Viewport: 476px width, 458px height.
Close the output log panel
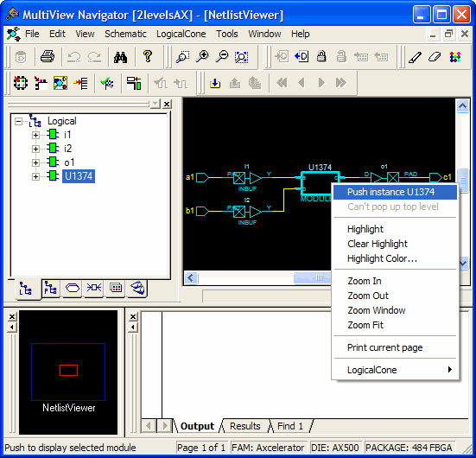coord(133,317)
